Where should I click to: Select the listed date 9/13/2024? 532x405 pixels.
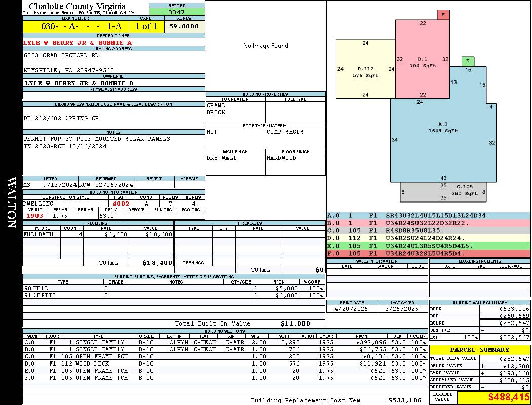tap(60, 185)
